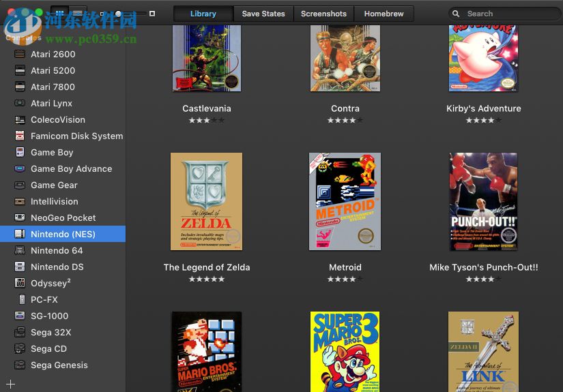The width and height of the screenshot is (563, 392).
Task: Click the search magnifier icon
Action: 456,14
